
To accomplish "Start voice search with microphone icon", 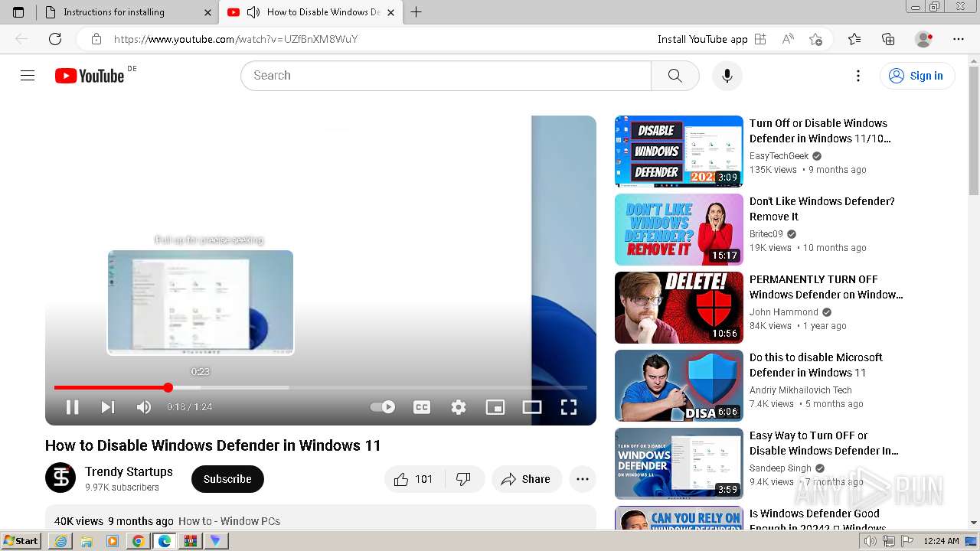I will [727, 76].
